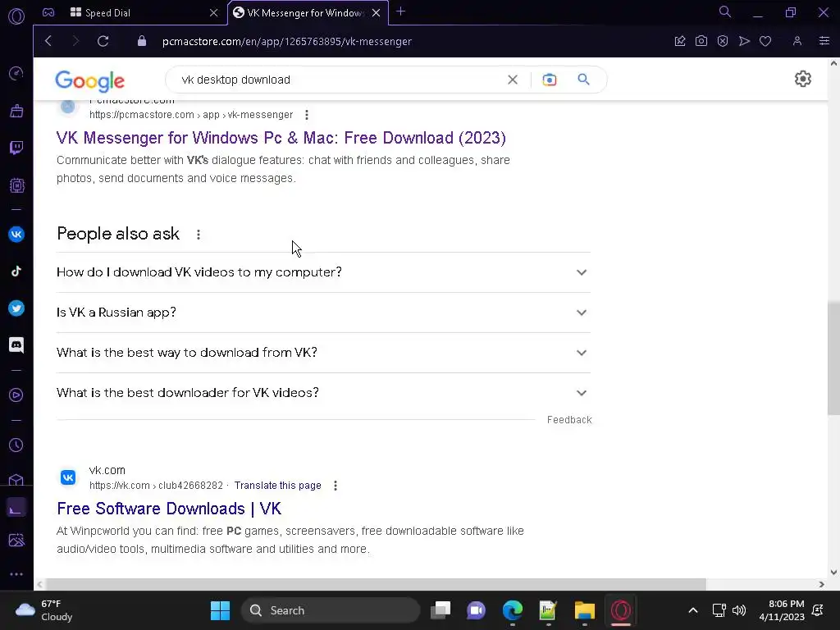Image resolution: width=840 pixels, height=630 pixels.
Task: Open Extensions cube icon in sidebar
Action: (16, 479)
